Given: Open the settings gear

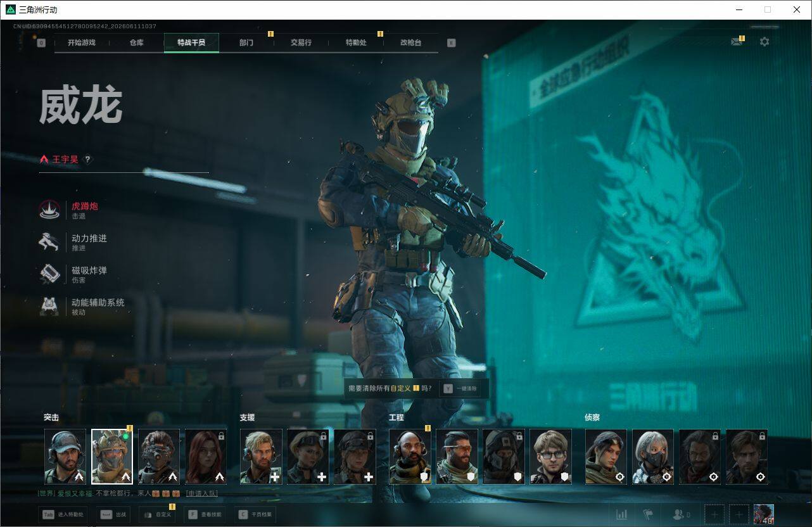Looking at the screenshot, I should [x=764, y=42].
